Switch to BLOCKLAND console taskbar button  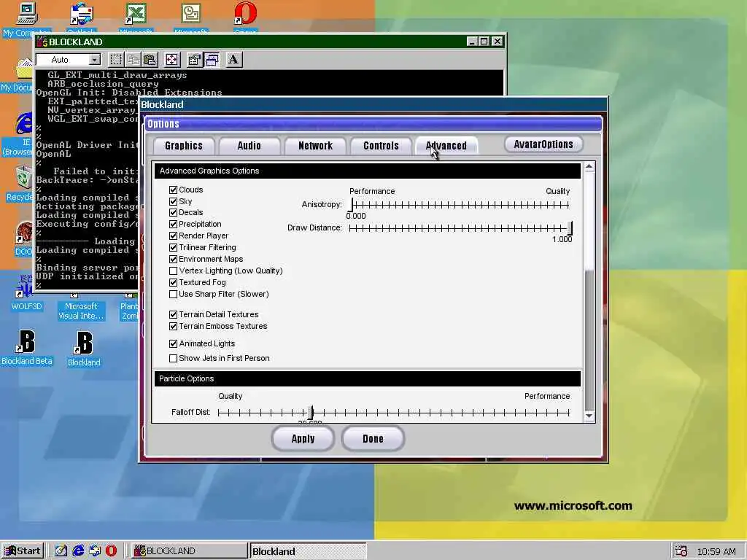click(189, 551)
